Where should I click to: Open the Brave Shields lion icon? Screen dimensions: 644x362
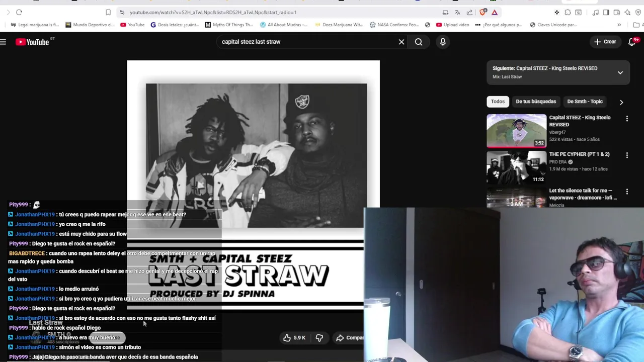point(483,12)
